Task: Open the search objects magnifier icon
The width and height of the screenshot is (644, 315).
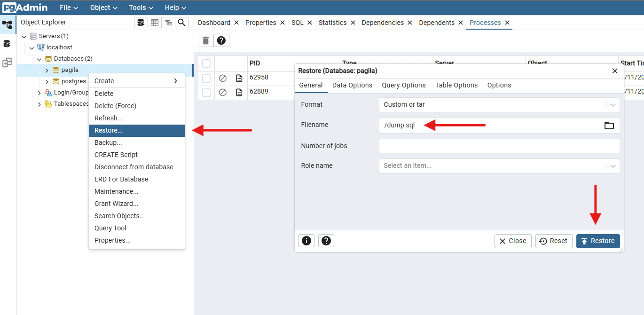Action: (x=181, y=22)
